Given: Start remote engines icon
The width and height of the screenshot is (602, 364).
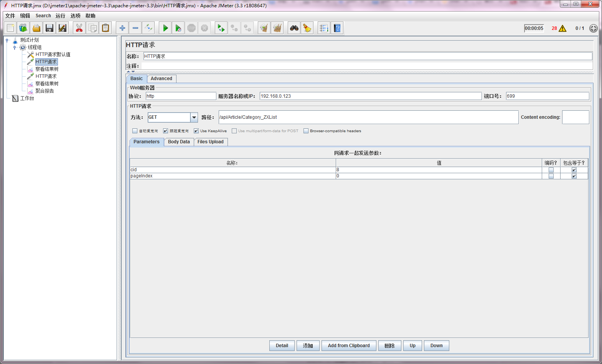Looking at the screenshot, I should (221, 28).
